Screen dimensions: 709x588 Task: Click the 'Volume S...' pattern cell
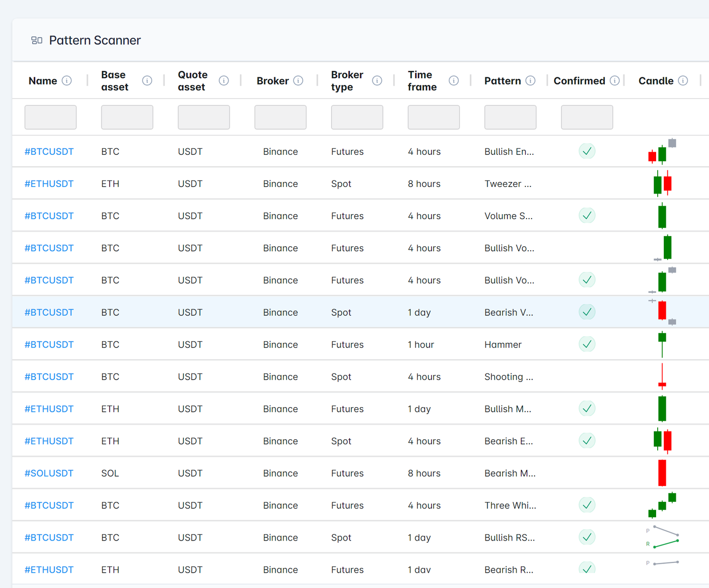click(508, 216)
